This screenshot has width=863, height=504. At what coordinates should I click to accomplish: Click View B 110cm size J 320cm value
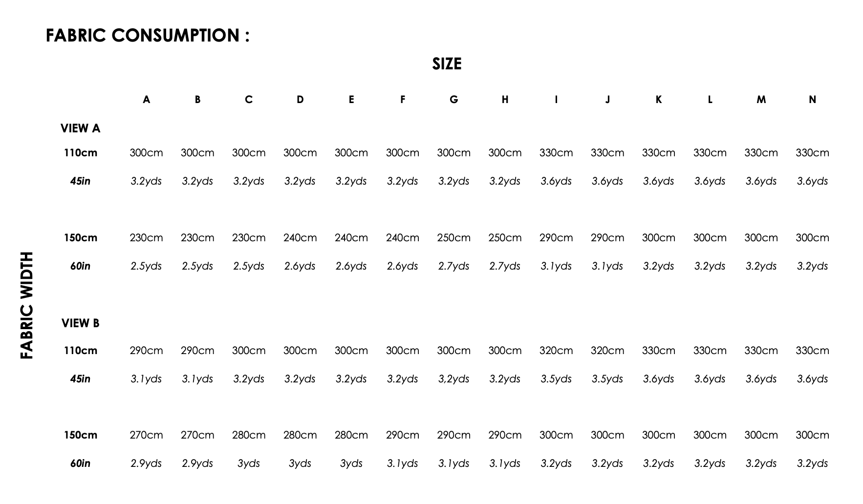coord(607,351)
